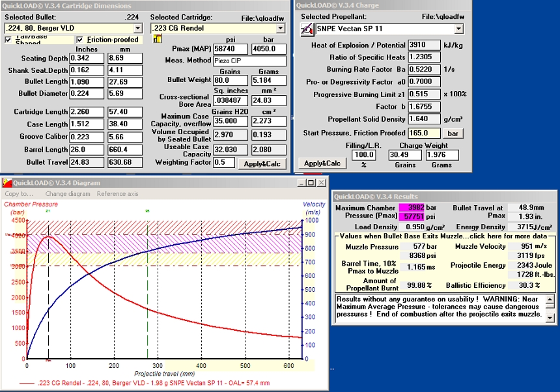
Task: Click the Results message scrollbar up arrow
Action: (550, 299)
